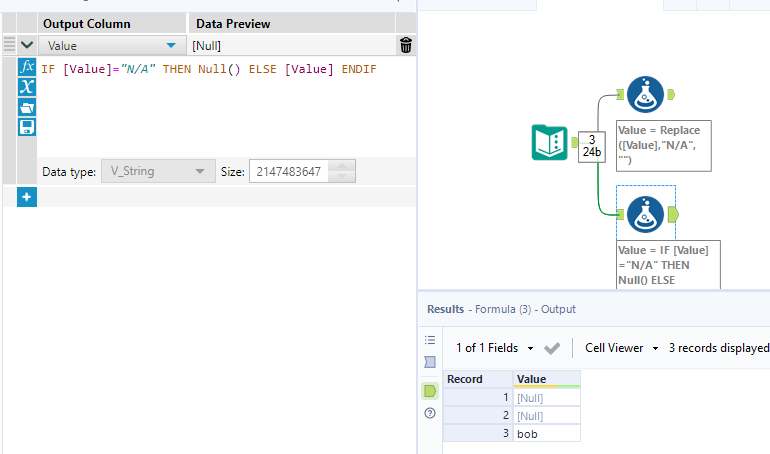
Task: Open the '1 of 1 Fields' dropdown
Action: tap(495, 348)
